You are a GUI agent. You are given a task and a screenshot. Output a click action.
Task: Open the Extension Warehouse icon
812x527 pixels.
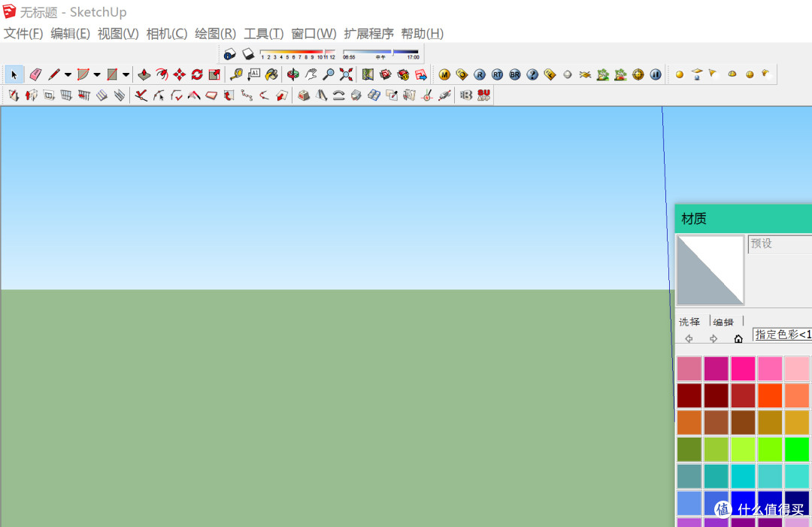click(403, 74)
